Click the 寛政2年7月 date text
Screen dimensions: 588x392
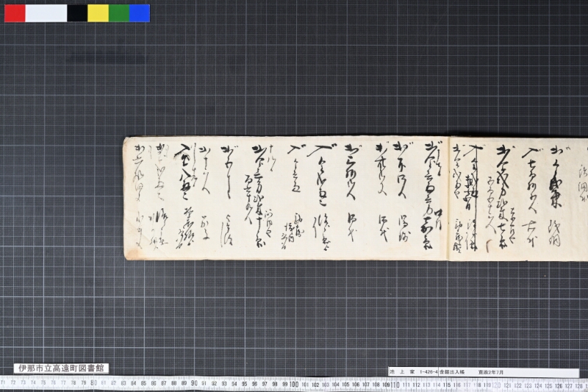pos(491,372)
